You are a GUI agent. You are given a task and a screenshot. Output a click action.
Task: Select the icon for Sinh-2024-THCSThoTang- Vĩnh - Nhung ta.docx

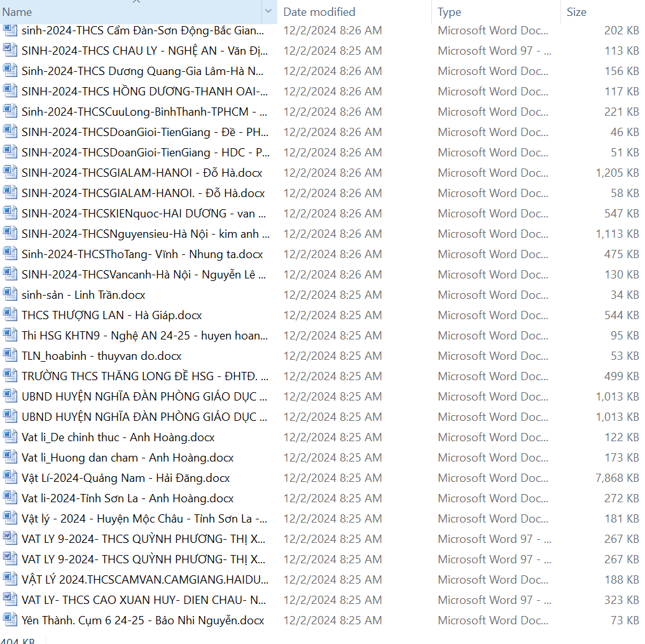click(x=10, y=254)
